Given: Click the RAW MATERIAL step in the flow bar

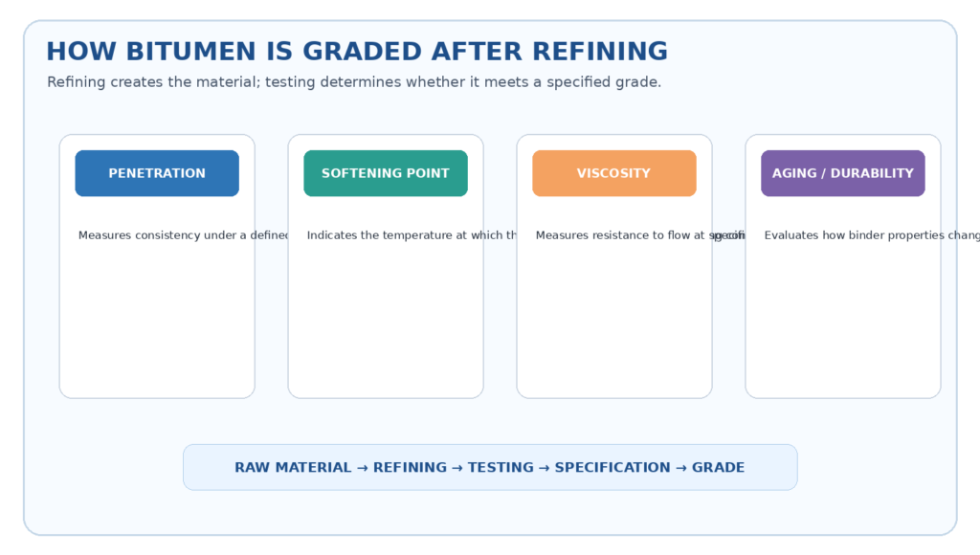Looking at the screenshot, I should (x=293, y=468).
